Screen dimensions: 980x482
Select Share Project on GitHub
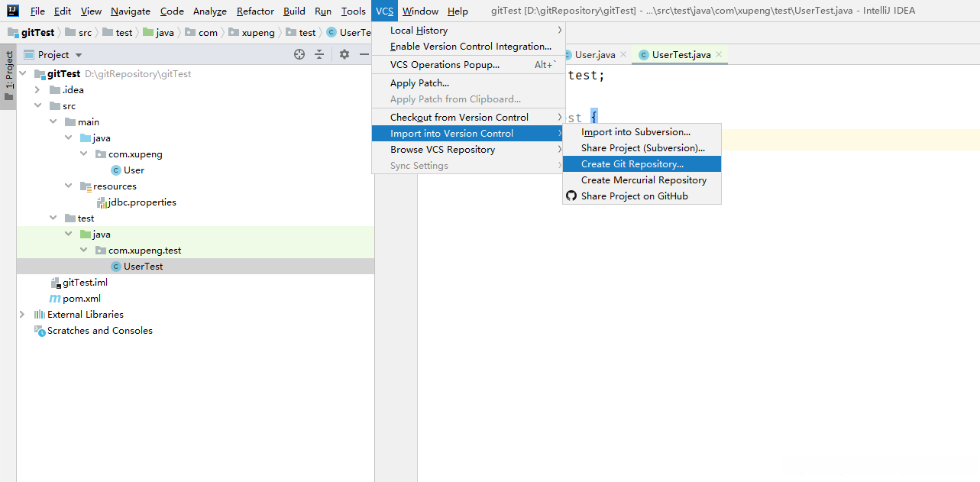(642, 196)
